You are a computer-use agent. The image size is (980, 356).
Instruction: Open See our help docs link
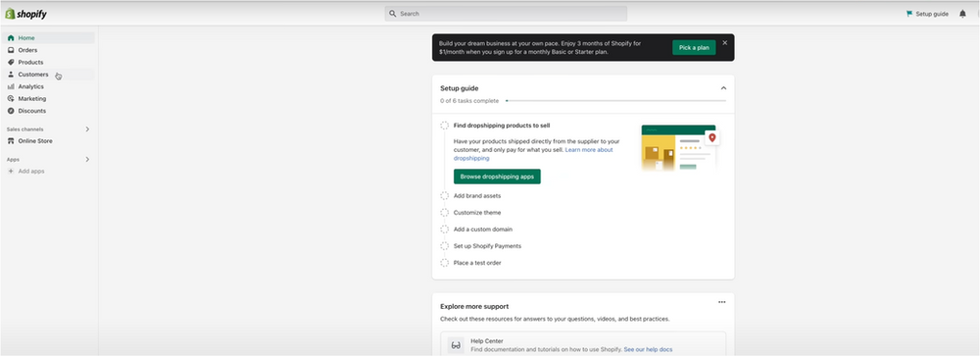648,350
